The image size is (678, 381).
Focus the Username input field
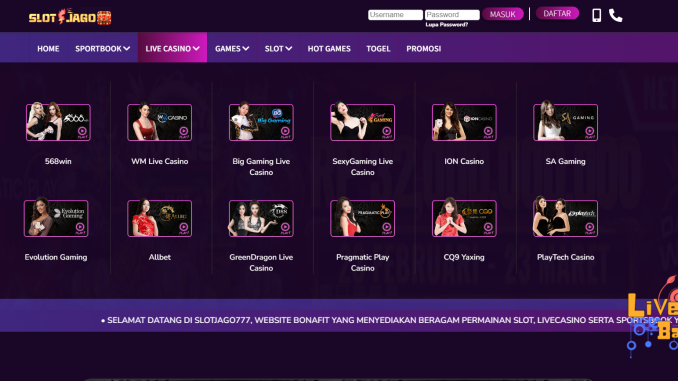point(395,15)
